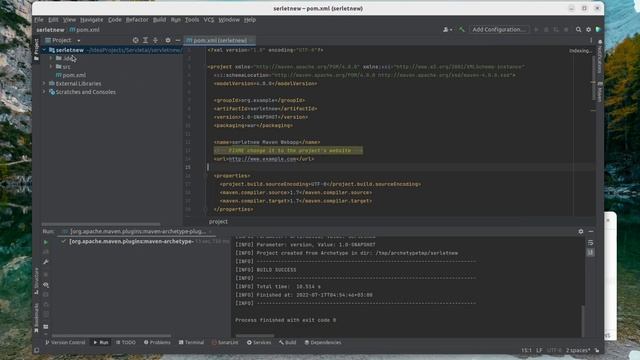Click the project breadcrumb below editor
This screenshot has height=360, width=640.
[x=218, y=222]
